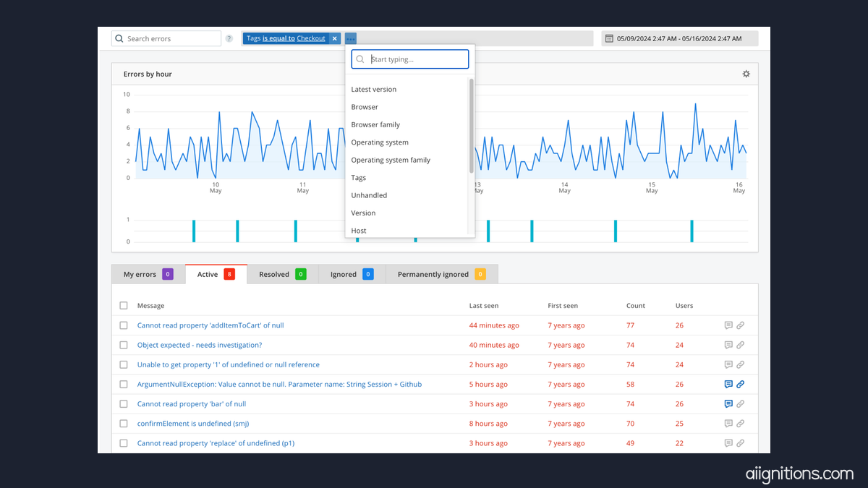This screenshot has height=488, width=868.
Task: Sort table by Last seen column header
Action: click(x=484, y=306)
